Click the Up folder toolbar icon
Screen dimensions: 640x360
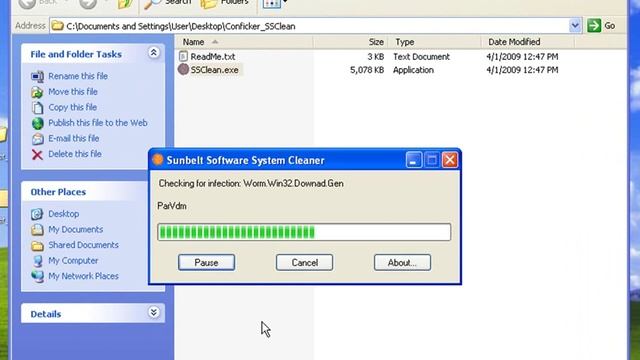125,4
